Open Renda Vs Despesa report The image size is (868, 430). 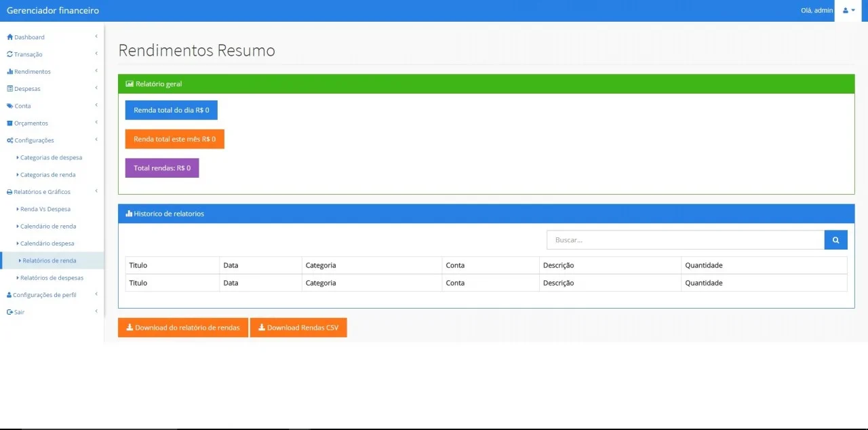pyautogui.click(x=45, y=209)
